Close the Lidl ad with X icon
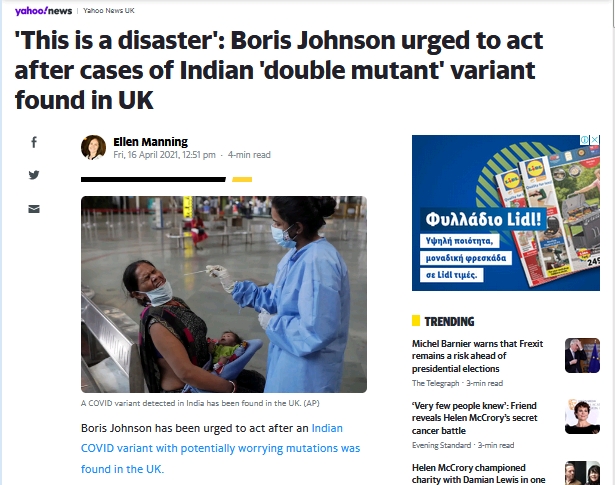Viewport: 615px width, 485px height. (595, 140)
